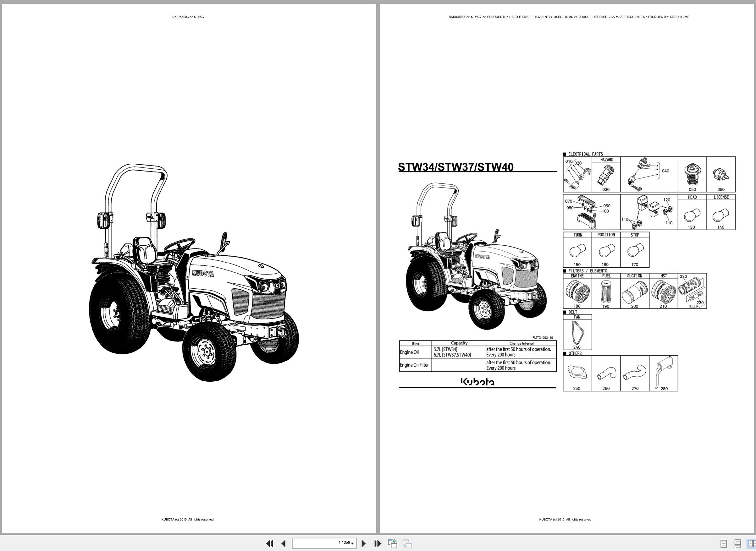Select the two-page view mode
Screen dimensions: 756x551
751,544
